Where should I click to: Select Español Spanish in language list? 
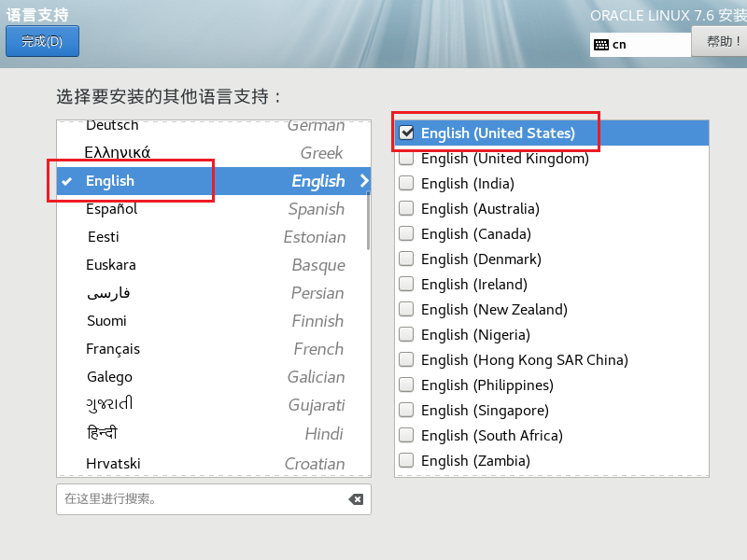click(213, 209)
